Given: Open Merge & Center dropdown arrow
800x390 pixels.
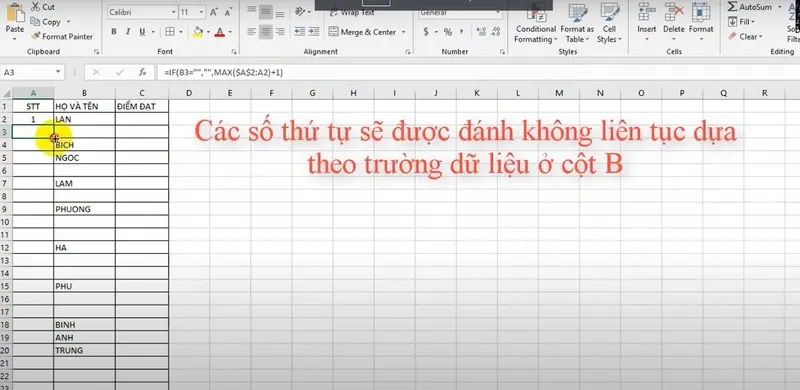Looking at the screenshot, I should (403, 32).
